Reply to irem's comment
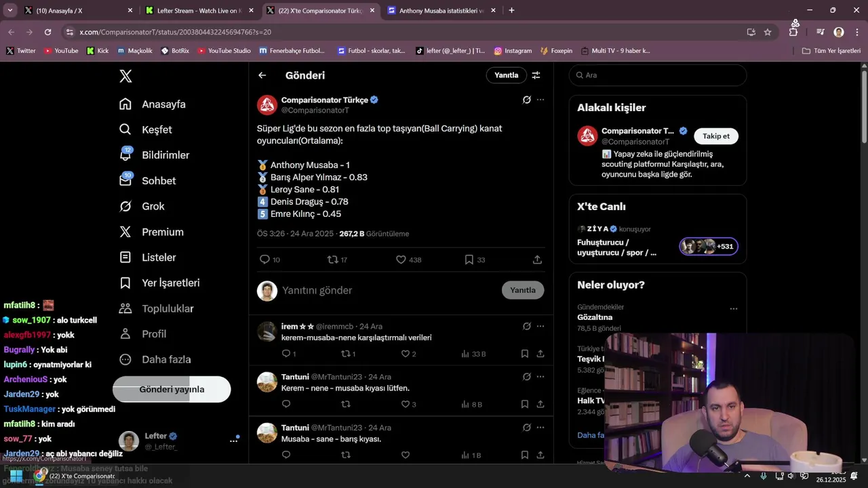Viewport: 868px width, 488px height. (286, 354)
